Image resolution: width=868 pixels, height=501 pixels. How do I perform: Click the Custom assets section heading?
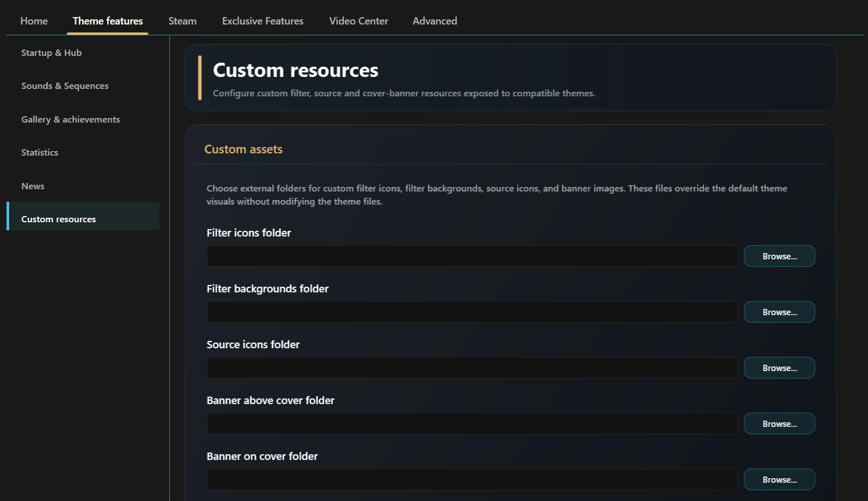[244, 149]
